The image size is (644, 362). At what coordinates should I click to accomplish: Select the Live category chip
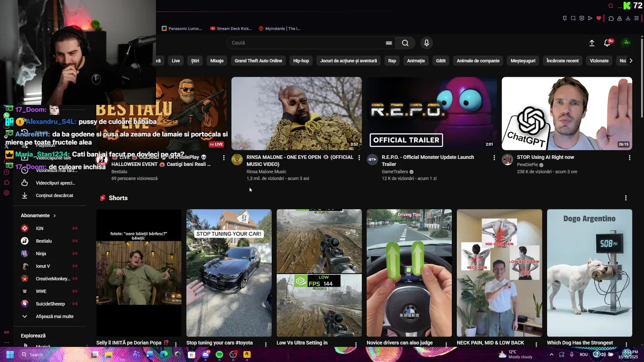tap(176, 61)
